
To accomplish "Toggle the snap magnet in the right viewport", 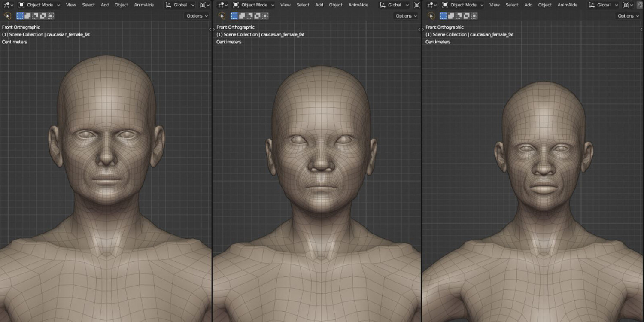I will click(639, 5).
